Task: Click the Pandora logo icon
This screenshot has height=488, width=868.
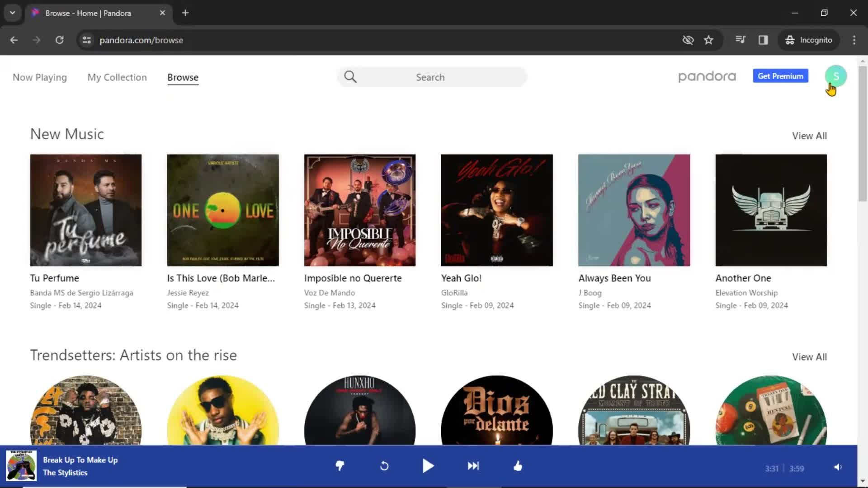Action: 707,76
